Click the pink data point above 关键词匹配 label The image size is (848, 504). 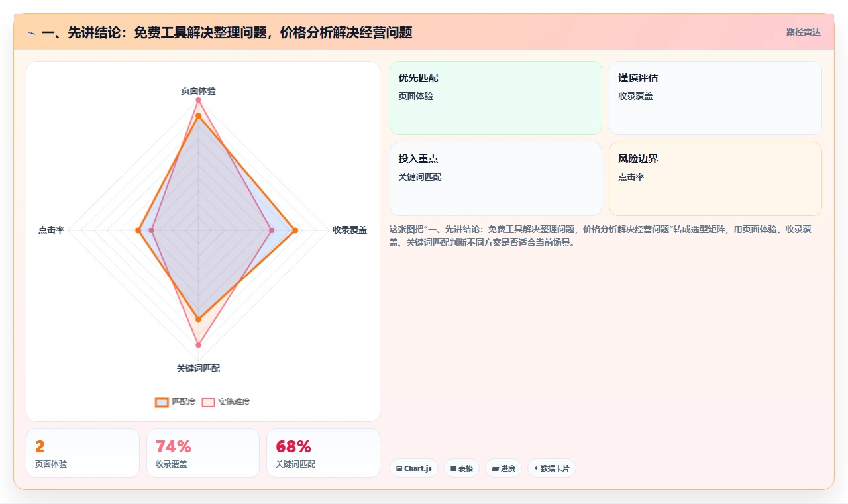(198, 345)
